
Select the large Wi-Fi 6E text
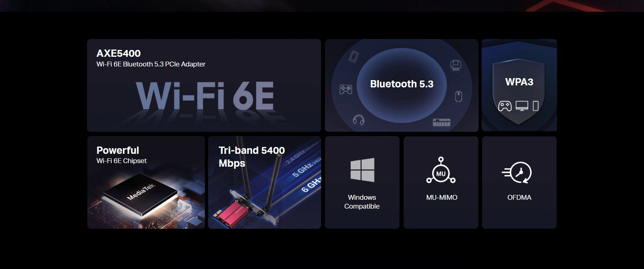205,96
